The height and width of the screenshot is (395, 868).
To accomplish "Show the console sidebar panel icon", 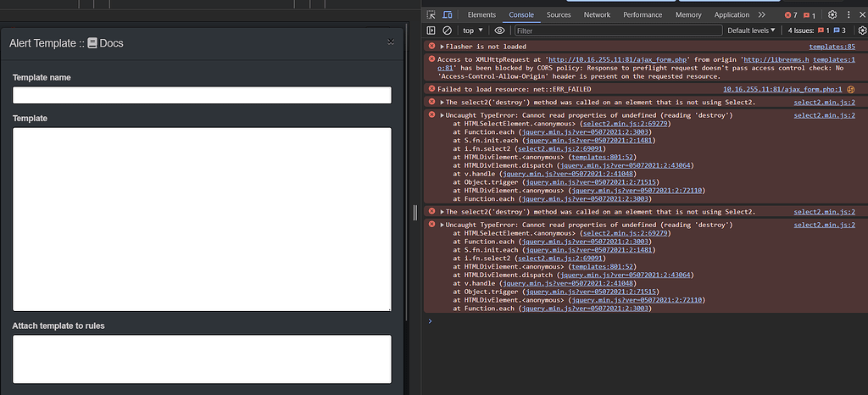I will click(431, 31).
